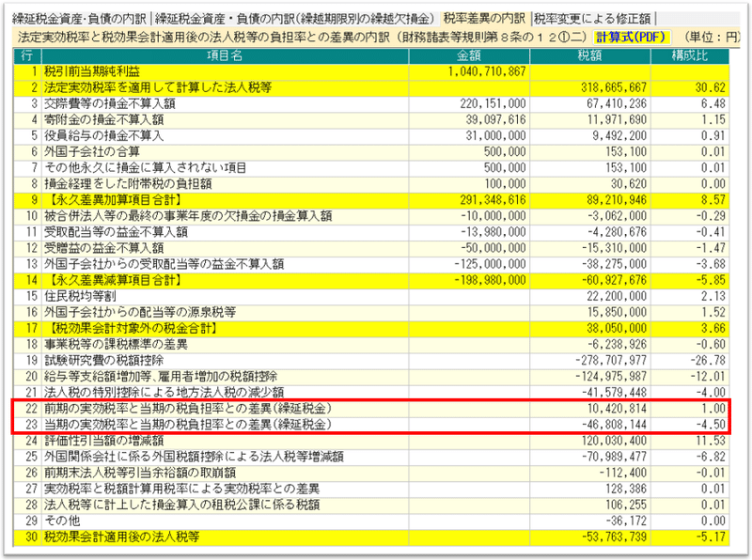
Task: Select row 22 前期の実効税率 difference row
Action: [x=371, y=409]
